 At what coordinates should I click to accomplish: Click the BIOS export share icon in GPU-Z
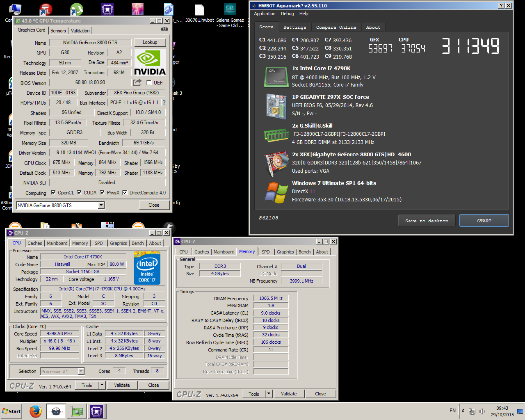(x=137, y=82)
